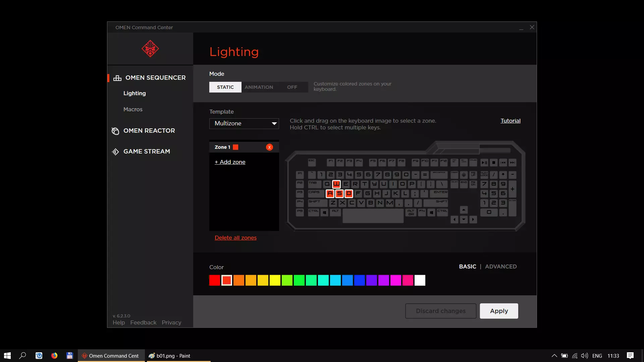Delete Zone 1 with the red X
This screenshot has height=362, width=644.
[269, 147]
